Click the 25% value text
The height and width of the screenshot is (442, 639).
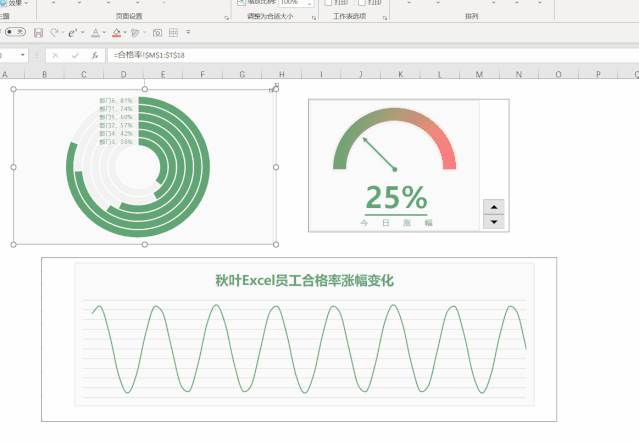(x=396, y=198)
